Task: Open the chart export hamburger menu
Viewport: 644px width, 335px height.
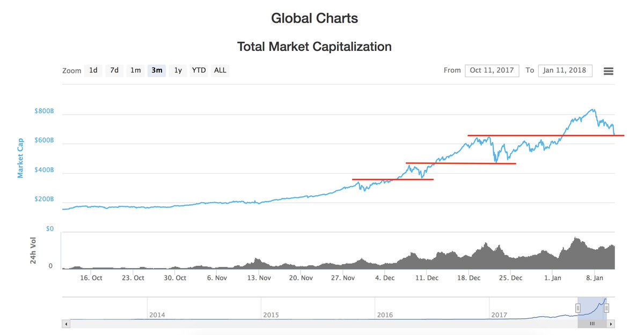Action: pos(609,70)
